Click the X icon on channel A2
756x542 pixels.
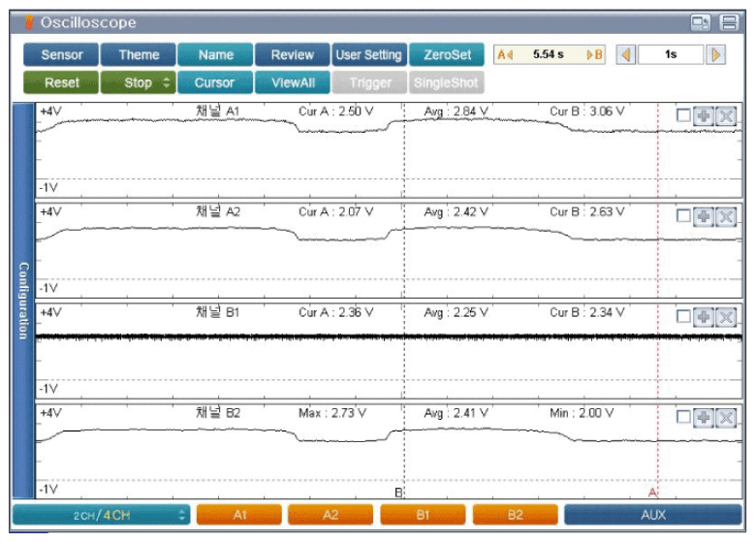coord(726,216)
